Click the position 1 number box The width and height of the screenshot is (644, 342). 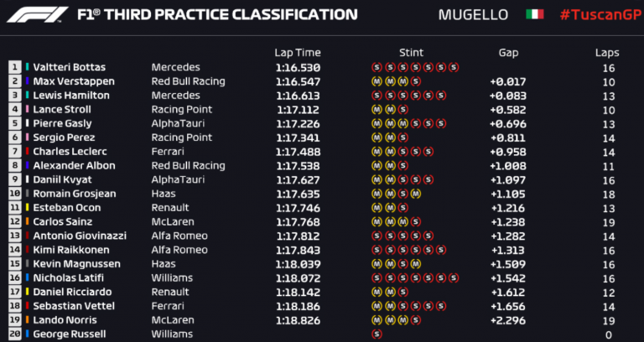(x=14, y=67)
